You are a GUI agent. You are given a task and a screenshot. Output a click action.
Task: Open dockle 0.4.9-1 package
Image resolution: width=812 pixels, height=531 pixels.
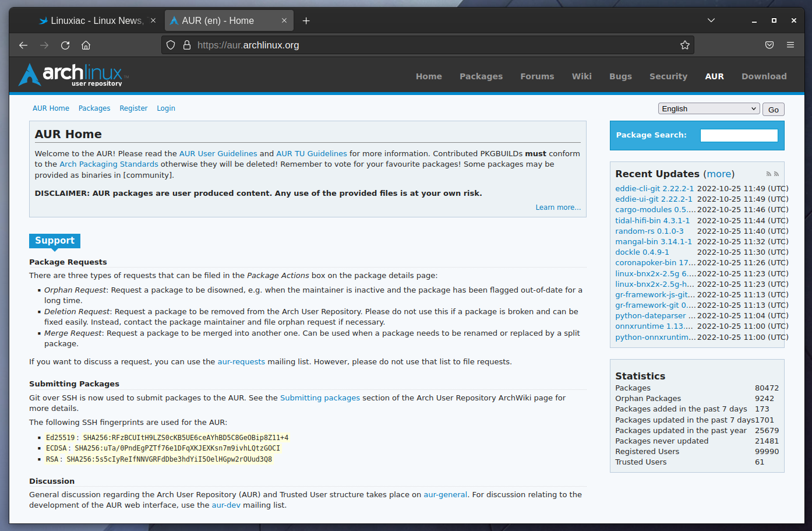click(x=642, y=252)
